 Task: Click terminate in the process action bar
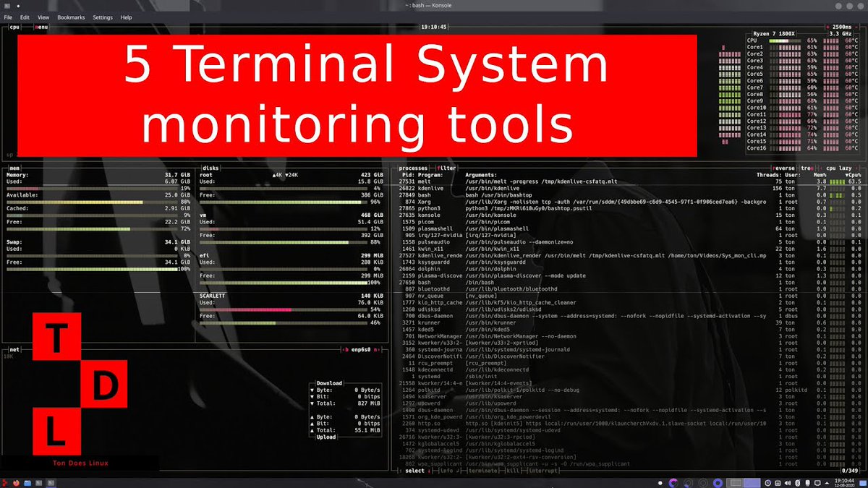pyautogui.click(x=483, y=471)
